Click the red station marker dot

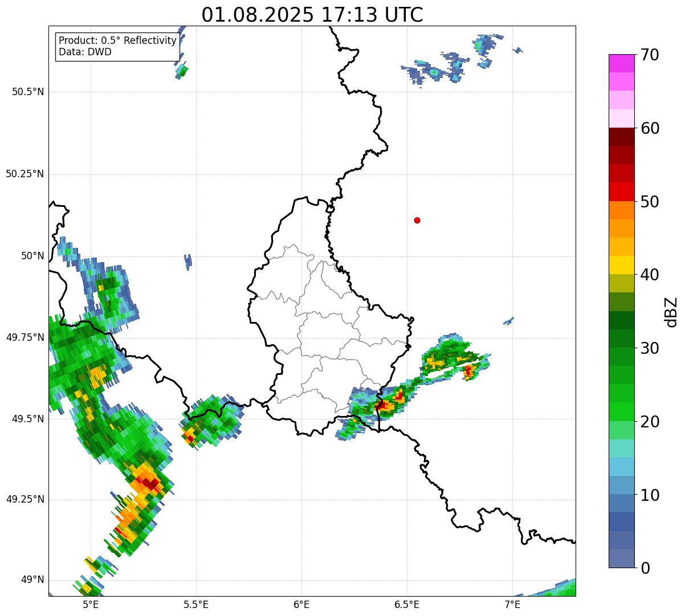pos(417,220)
